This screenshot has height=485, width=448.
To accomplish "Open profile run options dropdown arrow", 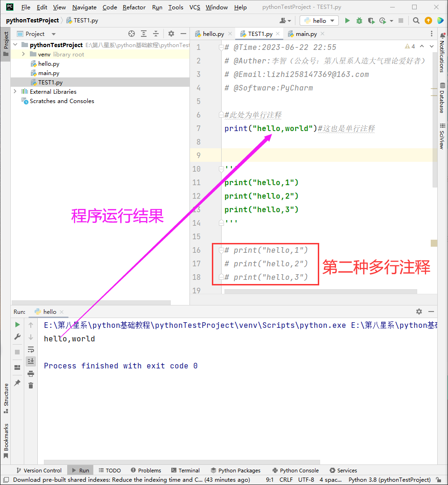I will click(x=392, y=21).
